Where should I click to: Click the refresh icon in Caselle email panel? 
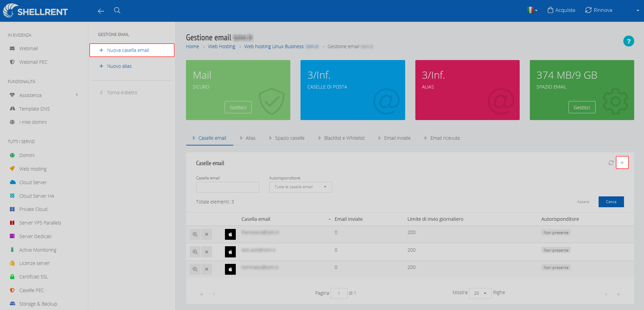pos(611,163)
